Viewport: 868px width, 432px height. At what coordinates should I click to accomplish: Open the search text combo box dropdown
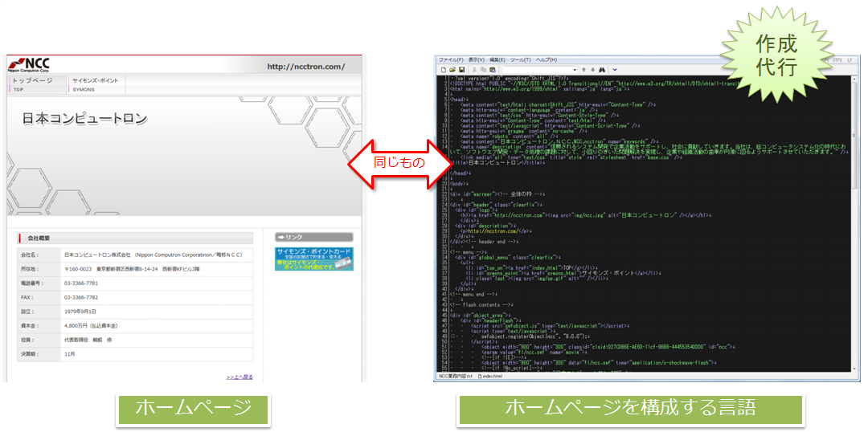coord(575,70)
